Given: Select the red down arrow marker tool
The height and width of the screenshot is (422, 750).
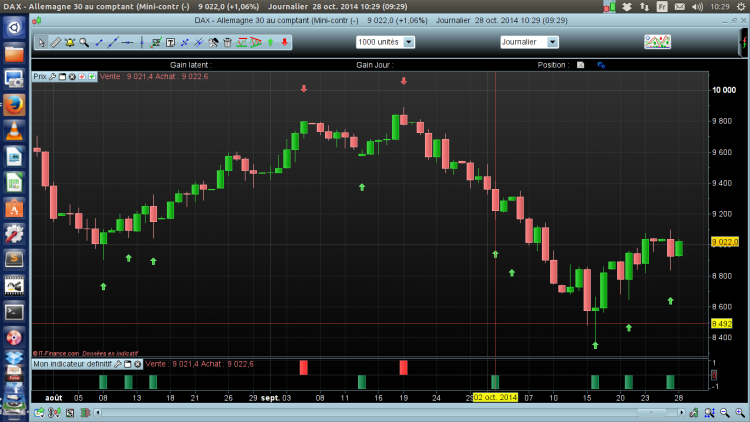Looking at the screenshot, I should 285,43.
